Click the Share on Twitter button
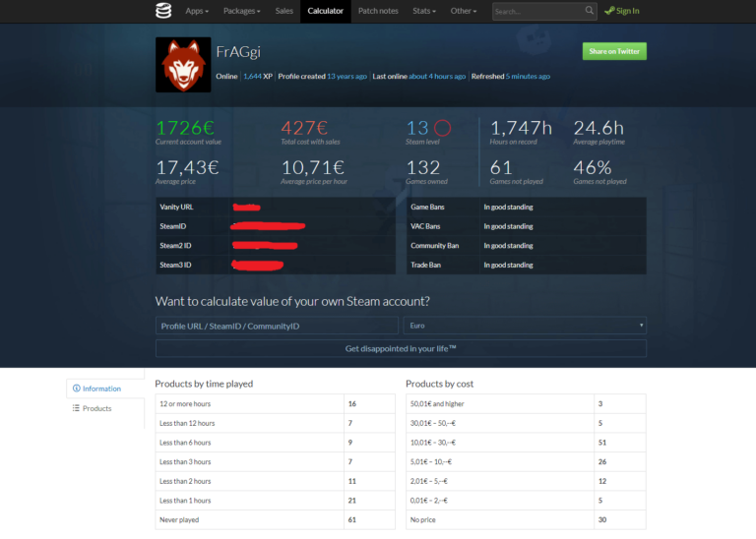756x539 pixels. (614, 51)
